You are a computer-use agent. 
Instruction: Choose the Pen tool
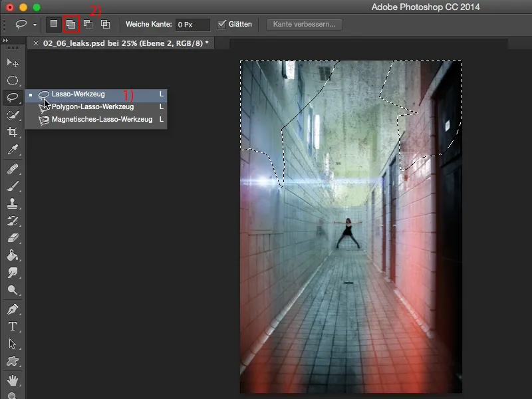pos(12,309)
